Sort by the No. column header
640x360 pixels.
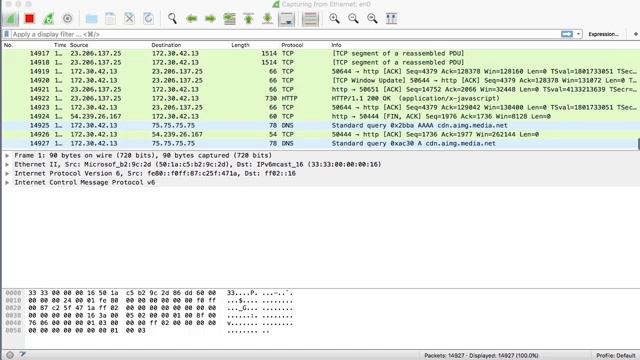[x=9, y=45]
